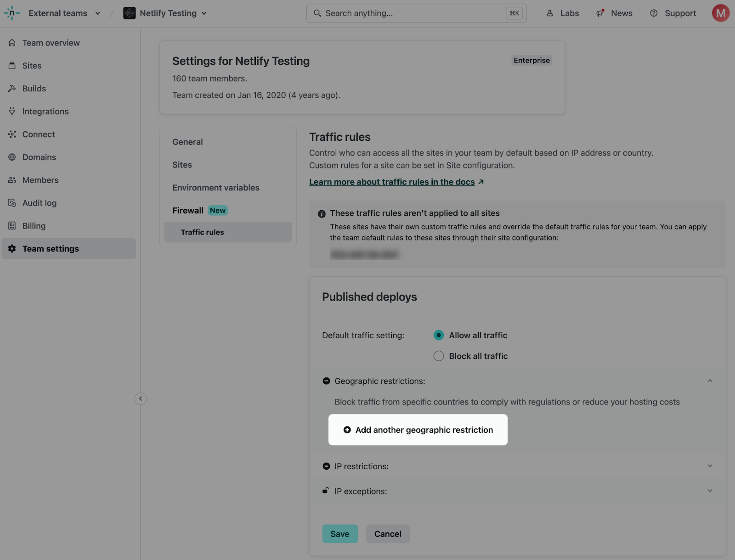Click Add another geographic restriction
This screenshot has width=735, height=560.
coord(418,430)
